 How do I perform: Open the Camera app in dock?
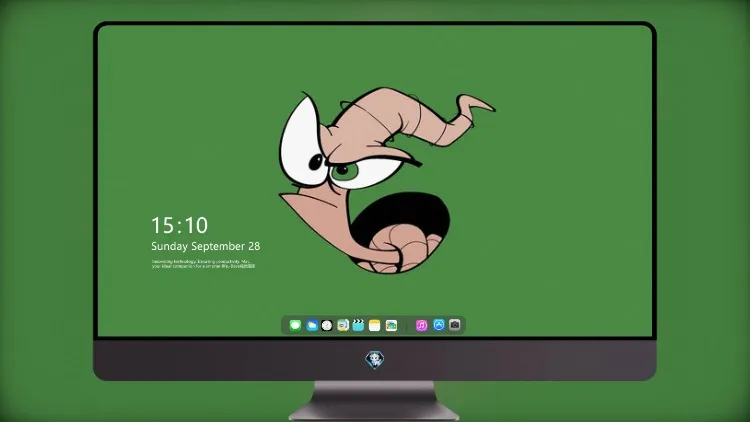point(455,325)
